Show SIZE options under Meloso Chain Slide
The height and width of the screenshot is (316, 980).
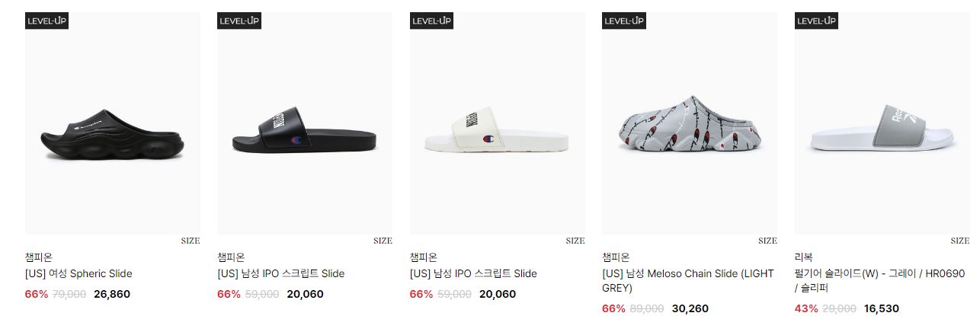click(767, 241)
